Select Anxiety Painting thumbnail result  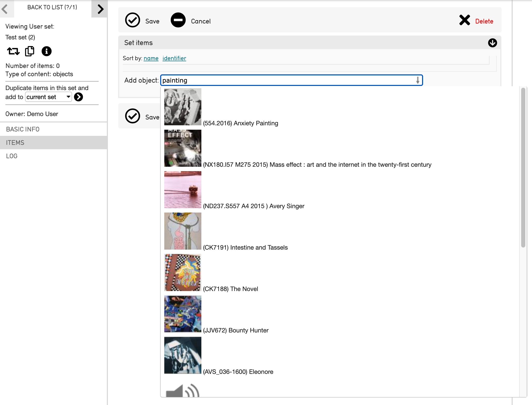click(x=183, y=107)
